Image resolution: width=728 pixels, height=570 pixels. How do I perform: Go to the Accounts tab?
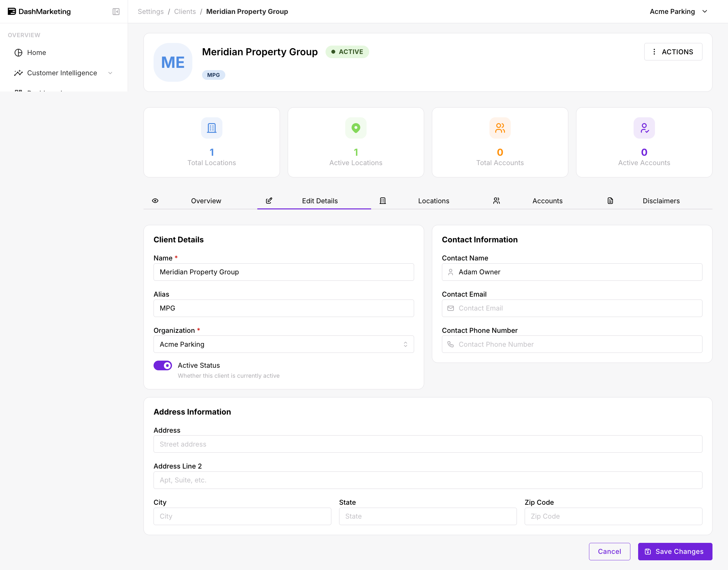542,201
